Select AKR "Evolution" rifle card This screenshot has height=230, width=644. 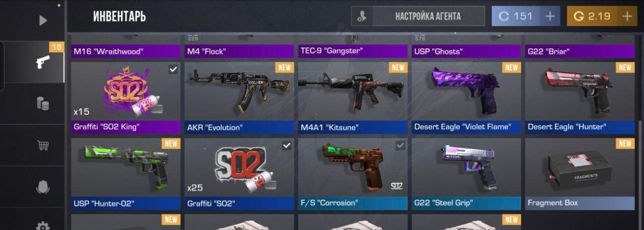click(239, 98)
